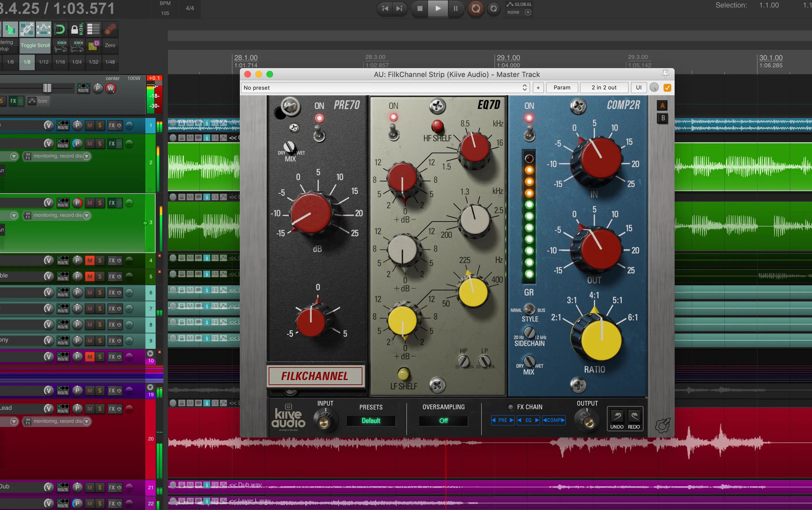The height and width of the screenshot is (510, 812).
Task: Select the 1/12 grid division
Action: 43,62
